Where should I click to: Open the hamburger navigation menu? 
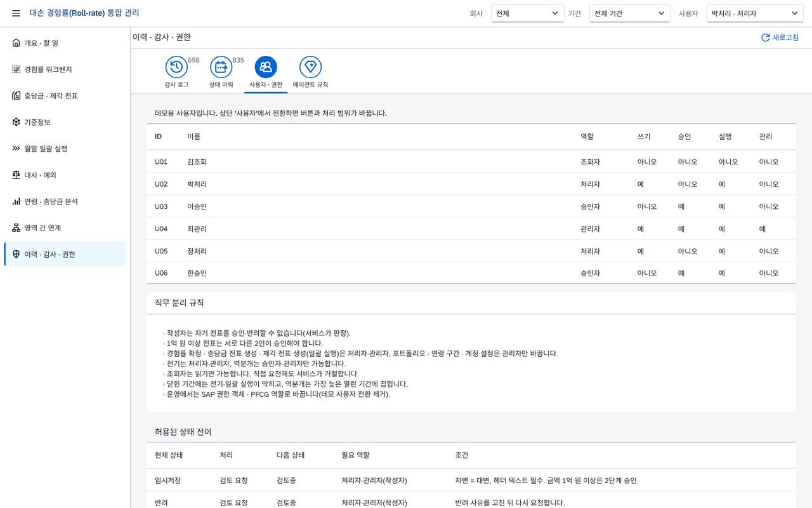[16, 13]
